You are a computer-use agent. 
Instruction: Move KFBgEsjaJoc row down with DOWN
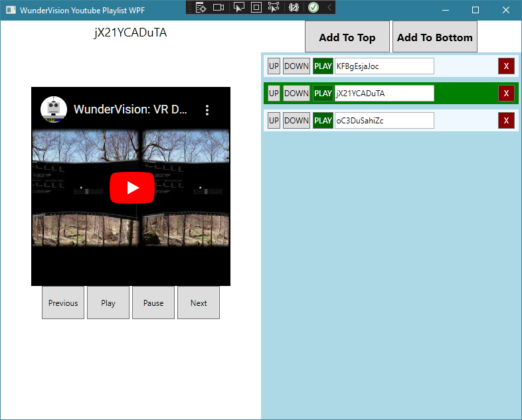click(x=297, y=66)
